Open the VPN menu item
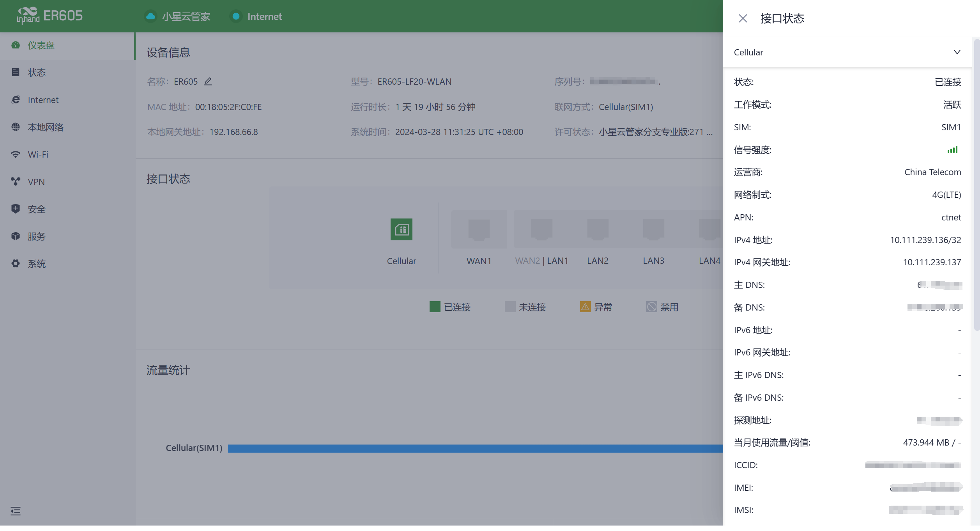The width and height of the screenshot is (980, 531). [x=67, y=182]
